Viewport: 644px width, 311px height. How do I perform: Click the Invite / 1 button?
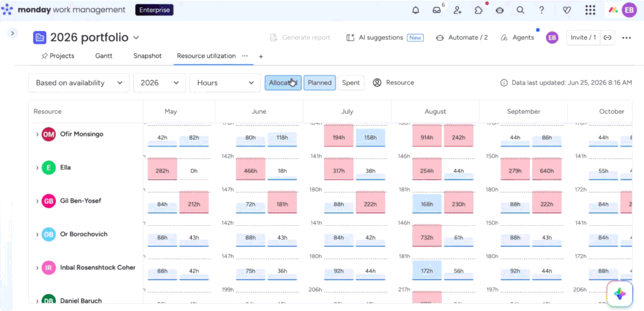click(x=583, y=37)
